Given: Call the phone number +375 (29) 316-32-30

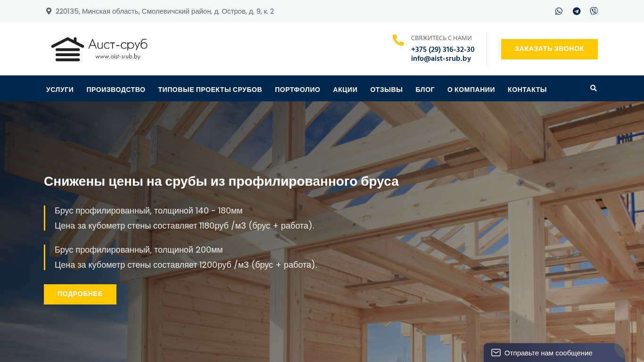Looking at the screenshot, I should (443, 49).
